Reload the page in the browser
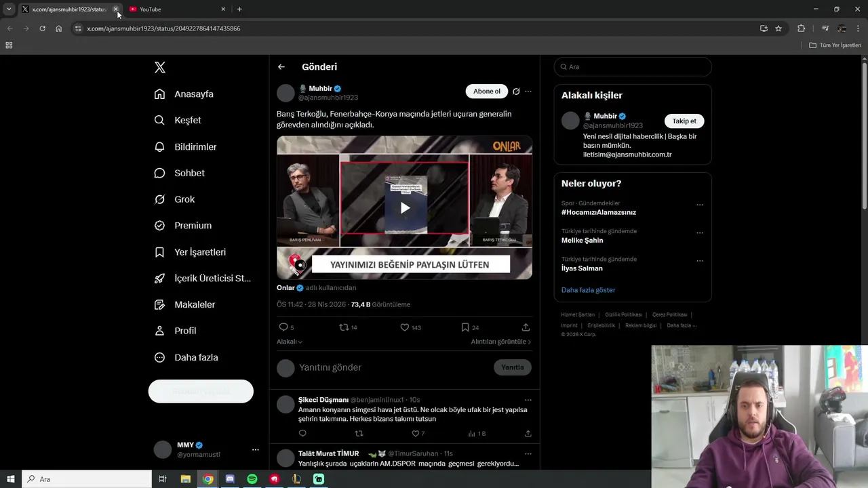This screenshot has width=868, height=488. (x=42, y=28)
